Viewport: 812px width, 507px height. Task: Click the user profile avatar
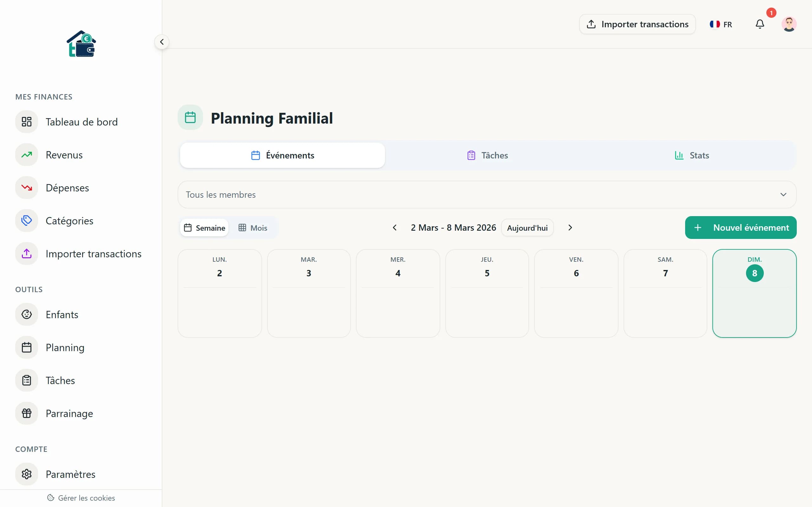tap(789, 24)
